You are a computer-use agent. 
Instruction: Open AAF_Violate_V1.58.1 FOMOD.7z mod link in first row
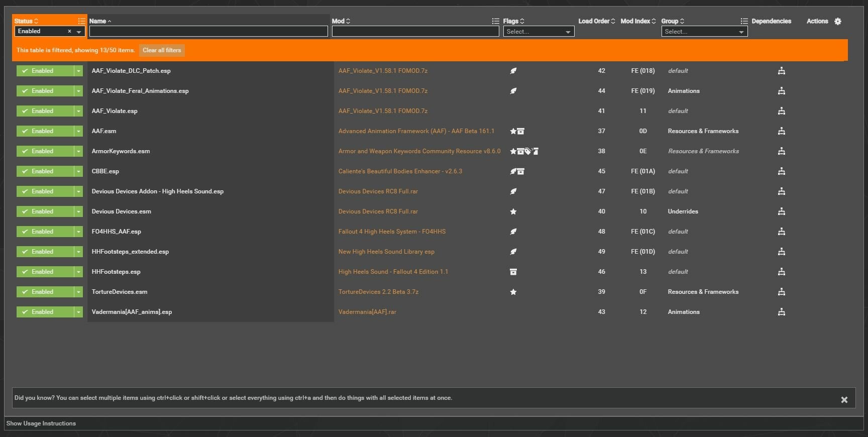(x=383, y=71)
